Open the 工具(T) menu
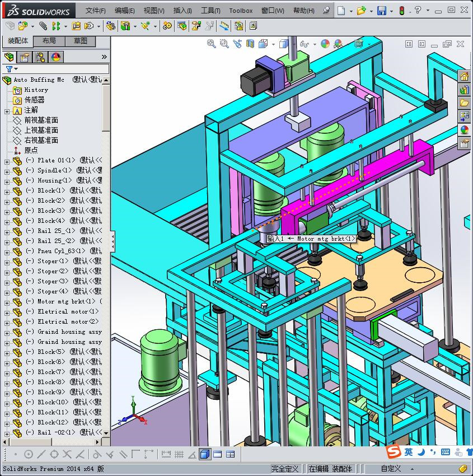473x476 pixels. [x=210, y=11]
